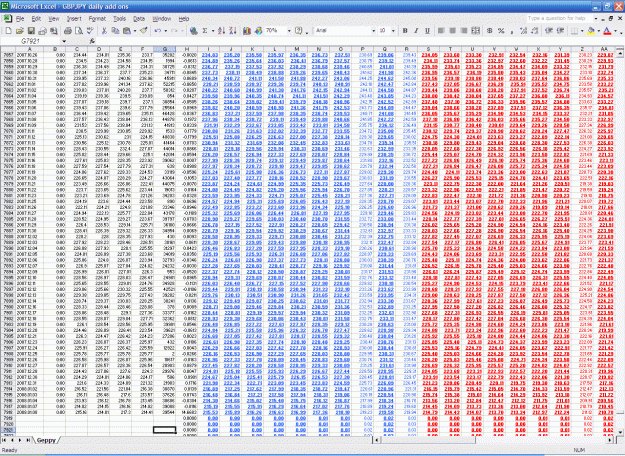Click Increase Decimal icon
Screen dimensions: 625x456
(523, 31)
